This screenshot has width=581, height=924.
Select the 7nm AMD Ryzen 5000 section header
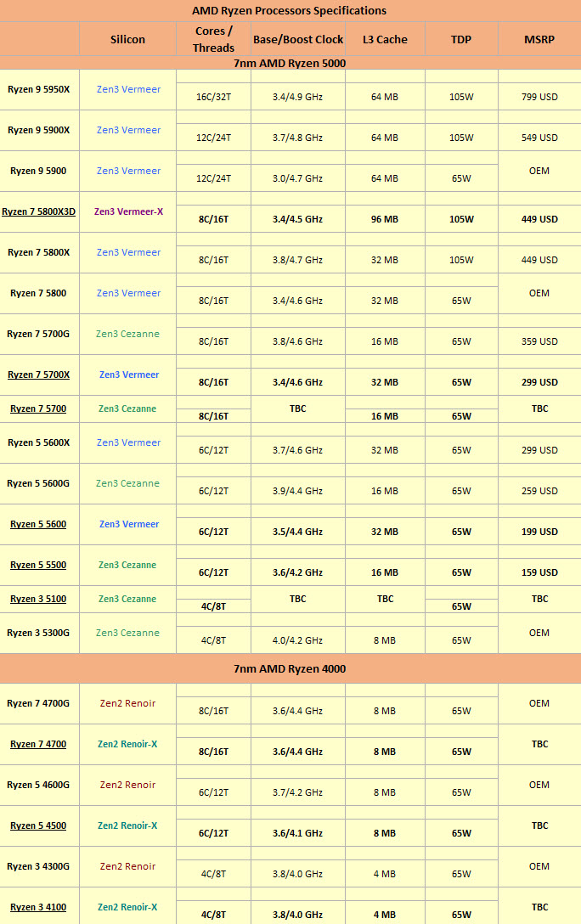click(x=290, y=63)
